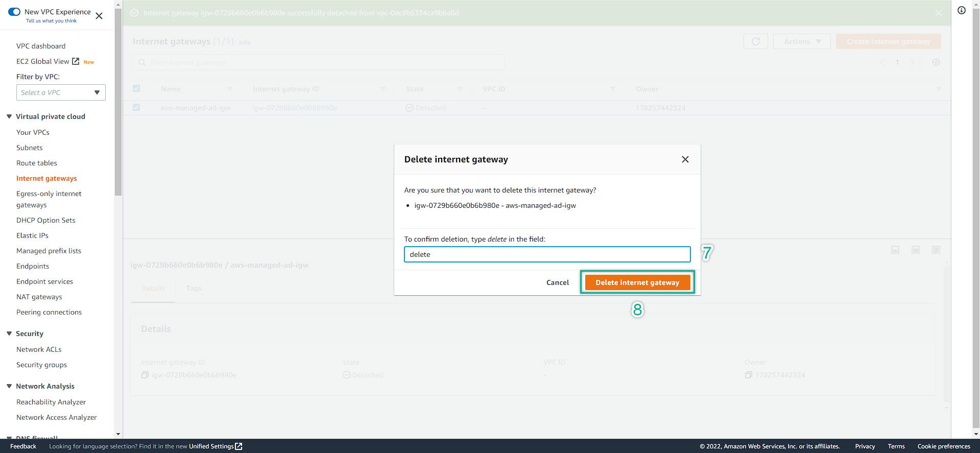Copy the internet gateway ID in Details

[145, 375]
